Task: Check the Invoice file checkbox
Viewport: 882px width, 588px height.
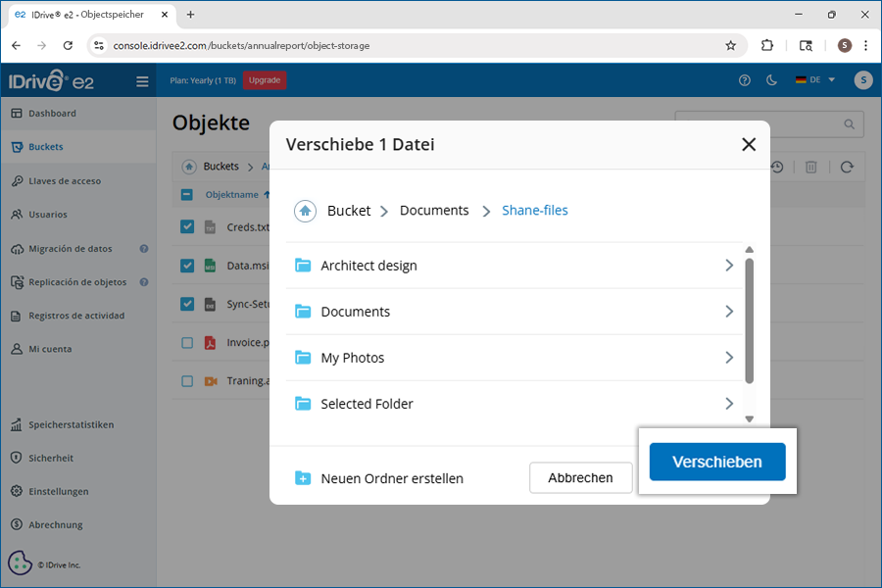Action: pos(187,343)
